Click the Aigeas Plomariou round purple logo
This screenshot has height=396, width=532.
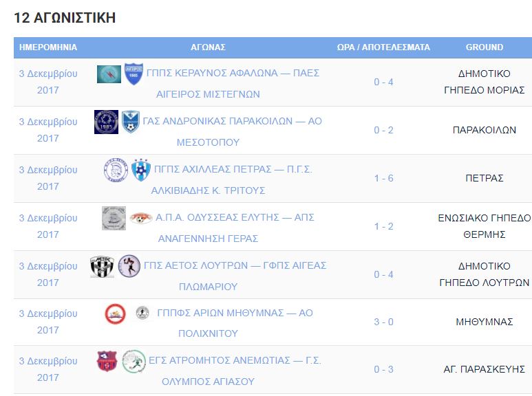pyautogui.click(x=129, y=266)
